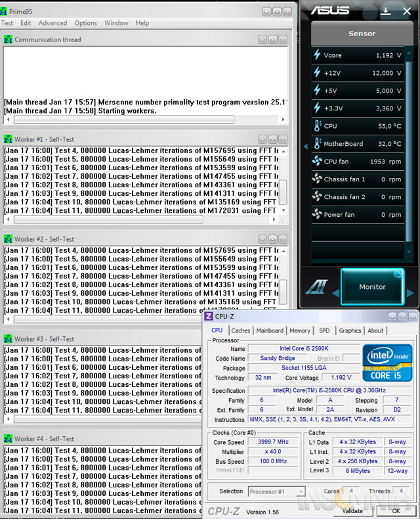The width and height of the screenshot is (420, 519).
Task: Open the Help menu in Prime95
Action: pyautogui.click(x=142, y=23)
